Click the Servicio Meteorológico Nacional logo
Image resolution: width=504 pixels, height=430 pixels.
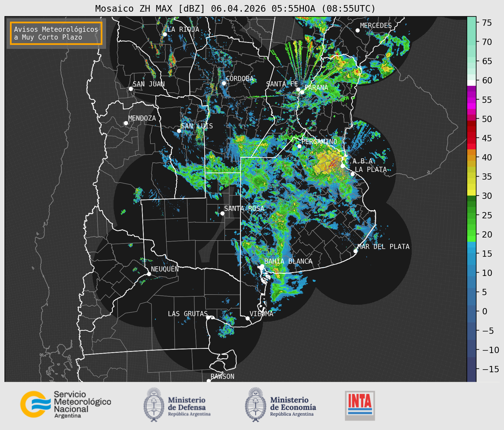coord(66,404)
